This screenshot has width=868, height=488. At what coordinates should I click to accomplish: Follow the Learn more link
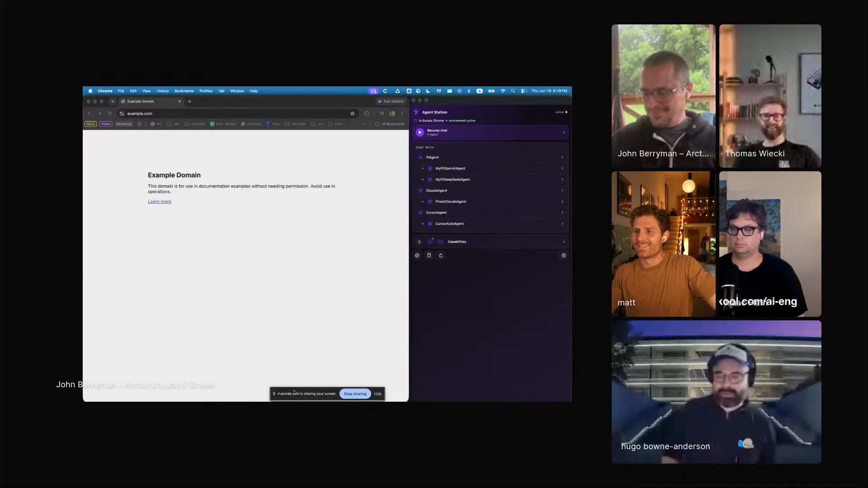point(159,202)
